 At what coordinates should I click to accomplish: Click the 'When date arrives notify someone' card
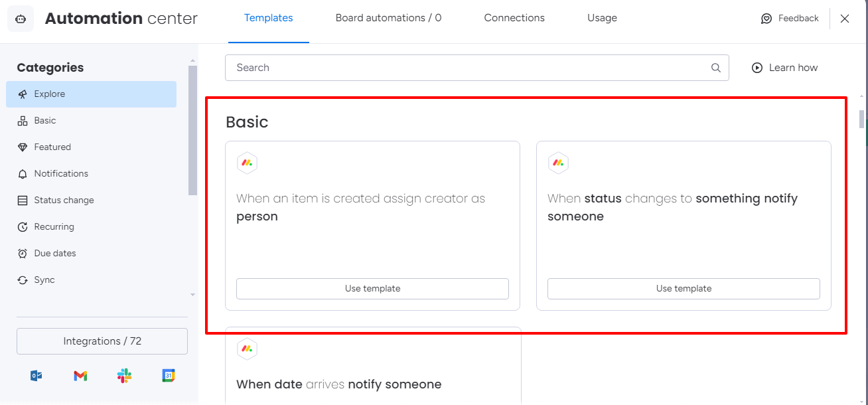(x=373, y=366)
